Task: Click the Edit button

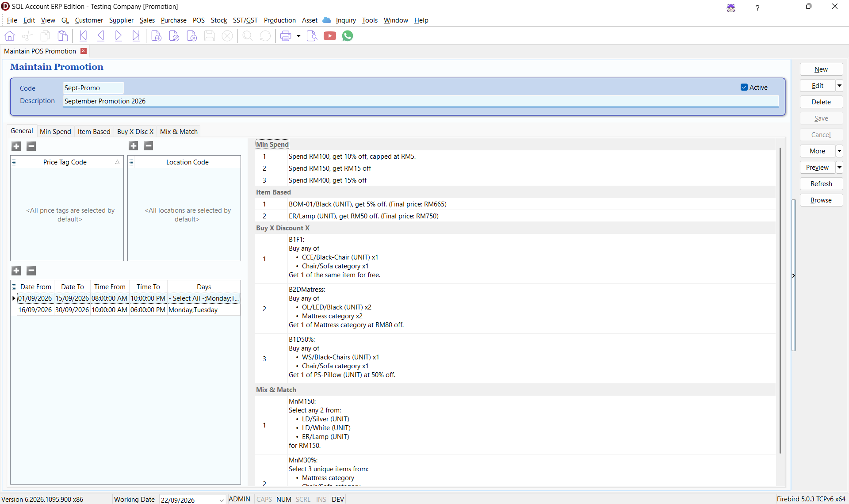Action: (x=818, y=86)
